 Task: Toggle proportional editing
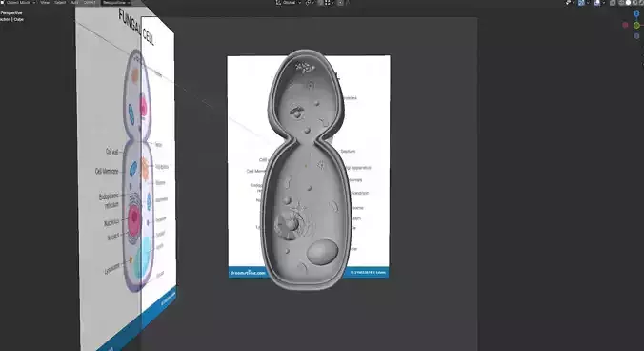[340, 3]
